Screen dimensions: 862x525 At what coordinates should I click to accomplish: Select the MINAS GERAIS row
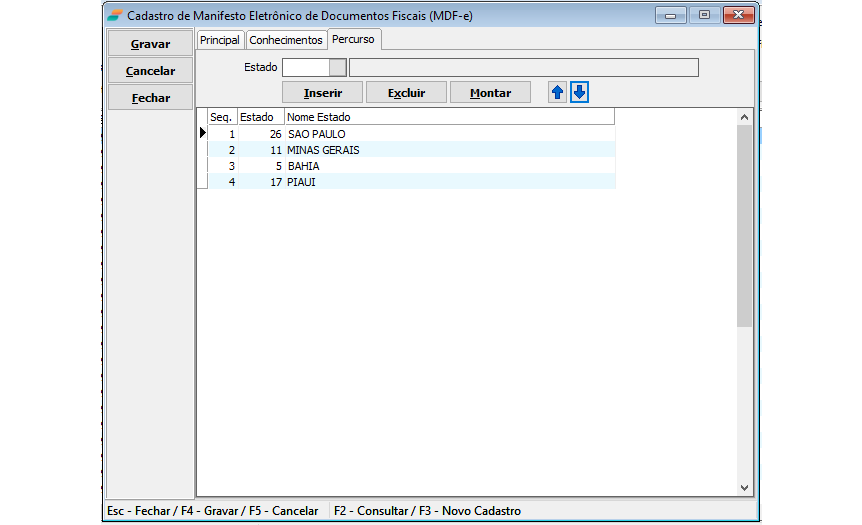[x=323, y=150]
